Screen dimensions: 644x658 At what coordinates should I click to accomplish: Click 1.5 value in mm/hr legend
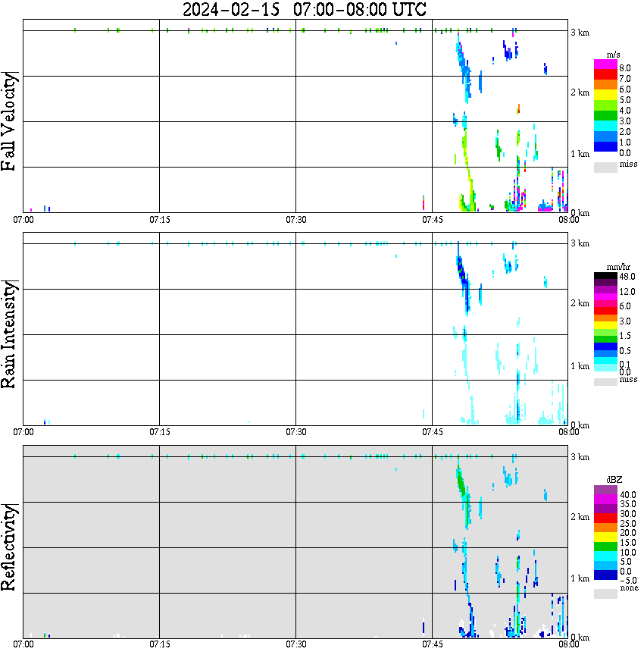[625, 336]
